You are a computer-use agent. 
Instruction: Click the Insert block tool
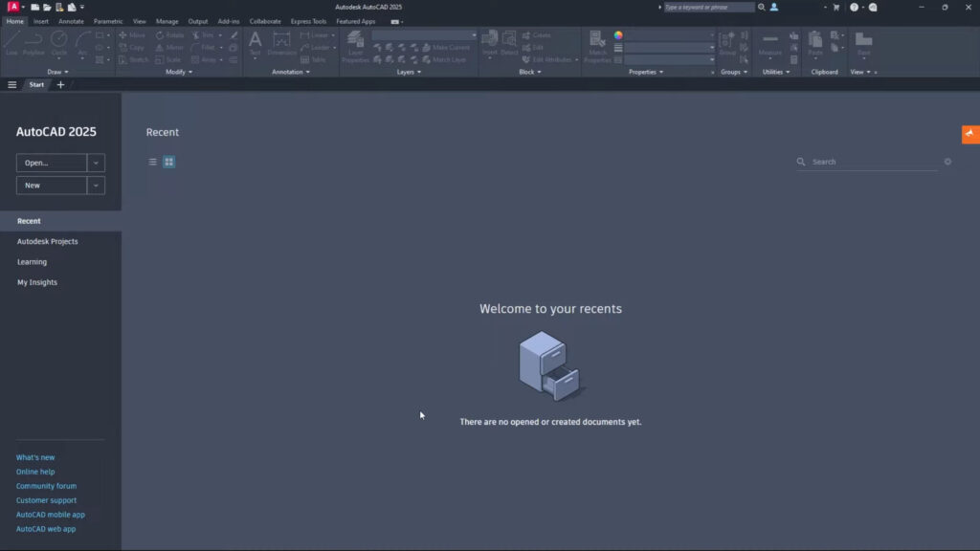click(489, 43)
